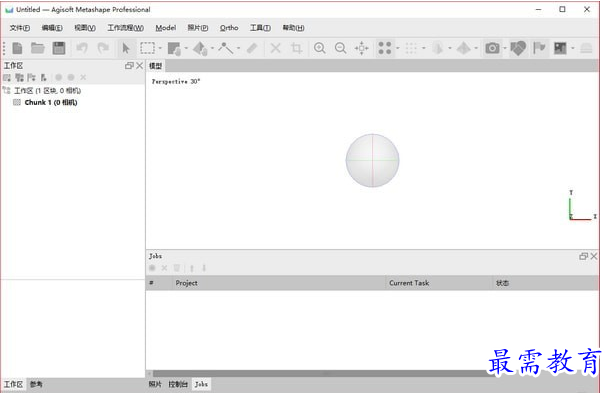Click the Delete Selection X icon in toolbar
610x393 pixels.
pos(275,48)
